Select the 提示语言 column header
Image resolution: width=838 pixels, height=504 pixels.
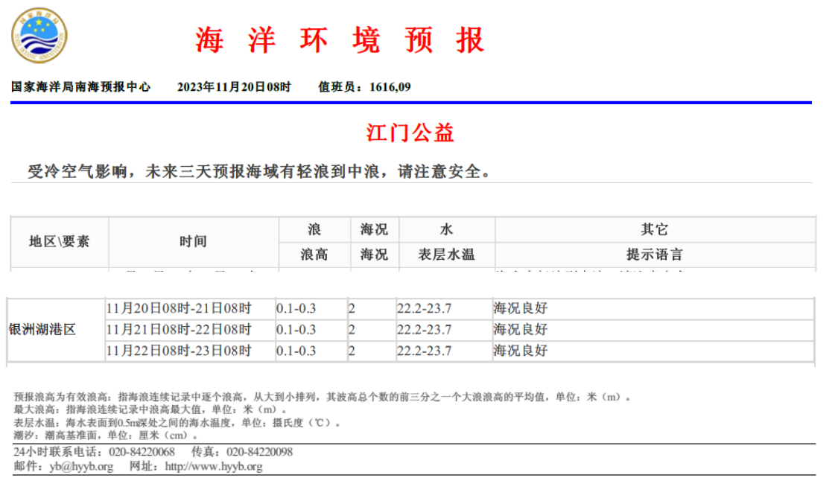(x=654, y=255)
